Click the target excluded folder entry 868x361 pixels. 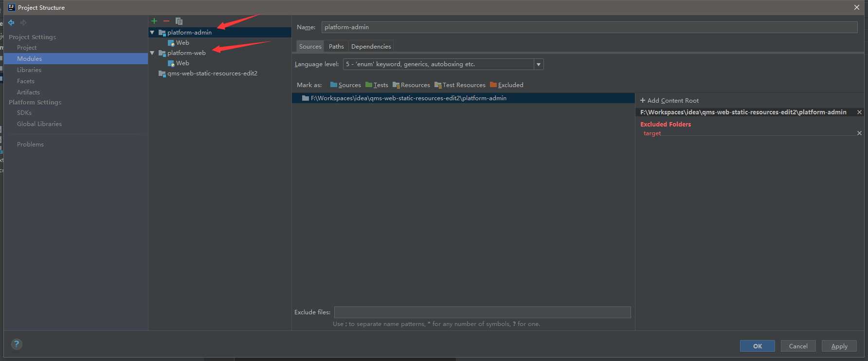point(652,133)
